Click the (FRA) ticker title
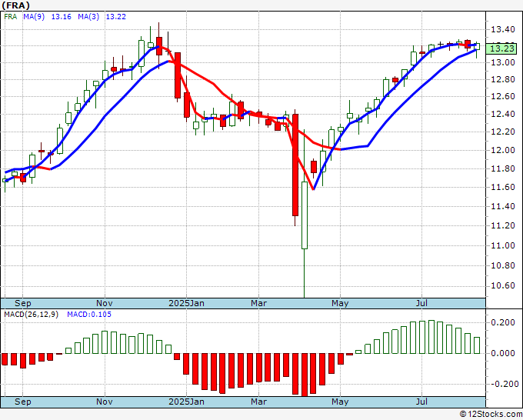This screenshot has height=420, width=523. pos(15,5)
